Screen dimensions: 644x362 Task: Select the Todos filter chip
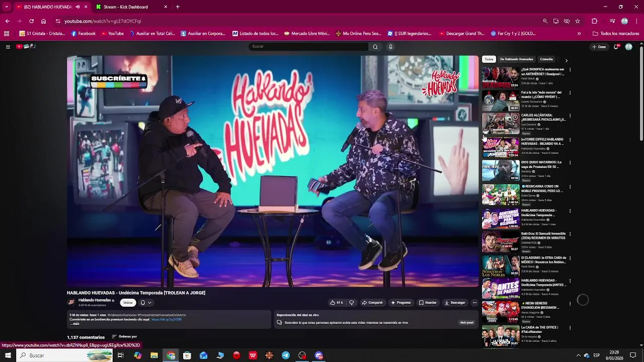click(x=489, y=59)
